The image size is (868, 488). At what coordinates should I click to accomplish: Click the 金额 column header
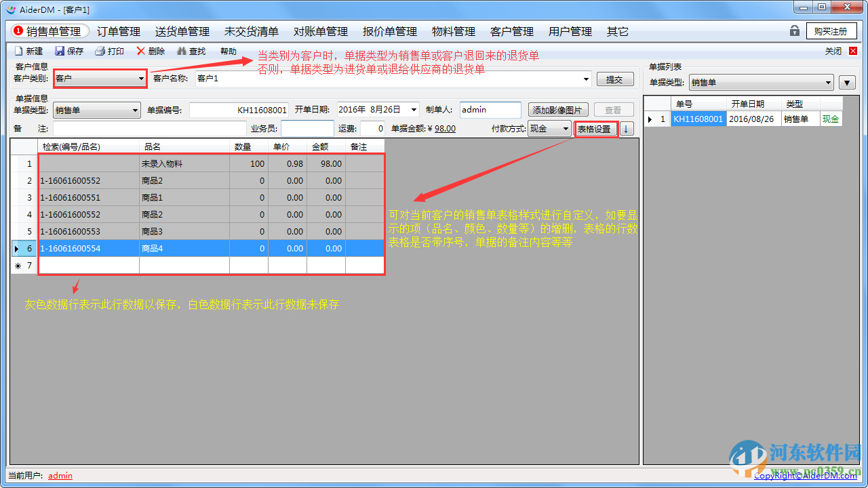pos(326,146)
